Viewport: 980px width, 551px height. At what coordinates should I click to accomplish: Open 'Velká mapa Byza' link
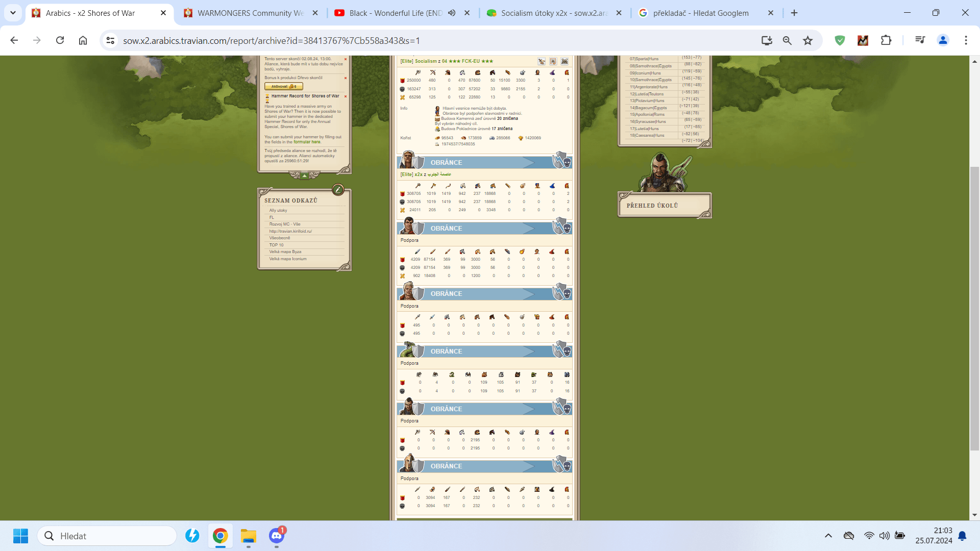tap(285, 252)
